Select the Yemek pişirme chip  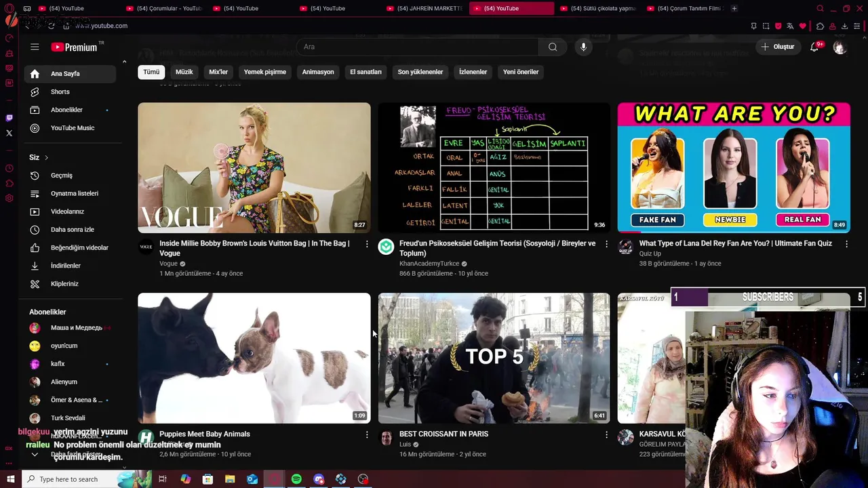pos(265,72)
